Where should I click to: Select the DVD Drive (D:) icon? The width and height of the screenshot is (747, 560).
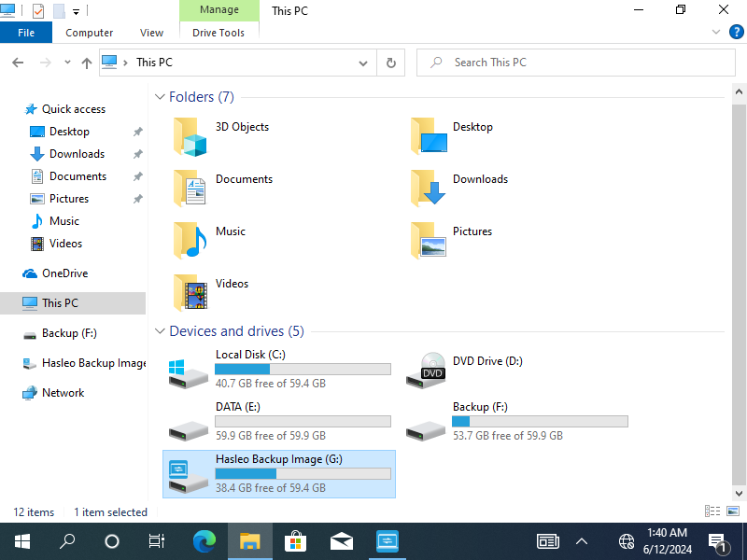click(426, 371)
